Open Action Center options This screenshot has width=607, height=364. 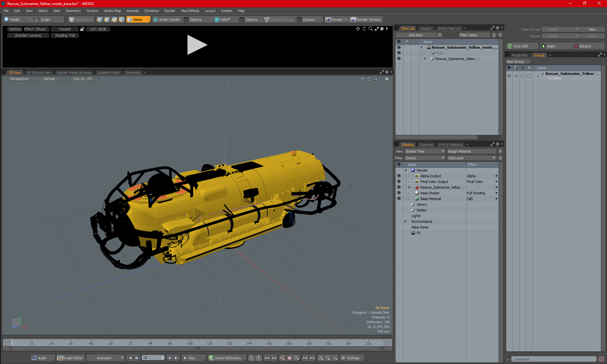pyautogui.click(x=167, y=20)
